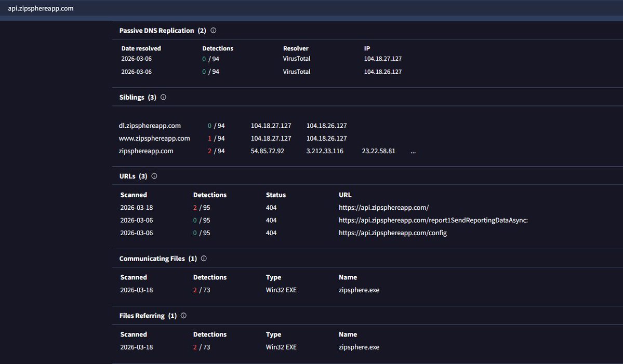Click 2 / 73 detections in Communicating Files

click(x=202, y=290)
